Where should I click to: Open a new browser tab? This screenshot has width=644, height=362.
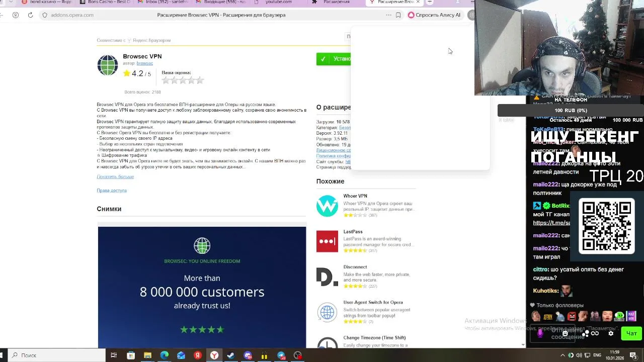[430, 2]
